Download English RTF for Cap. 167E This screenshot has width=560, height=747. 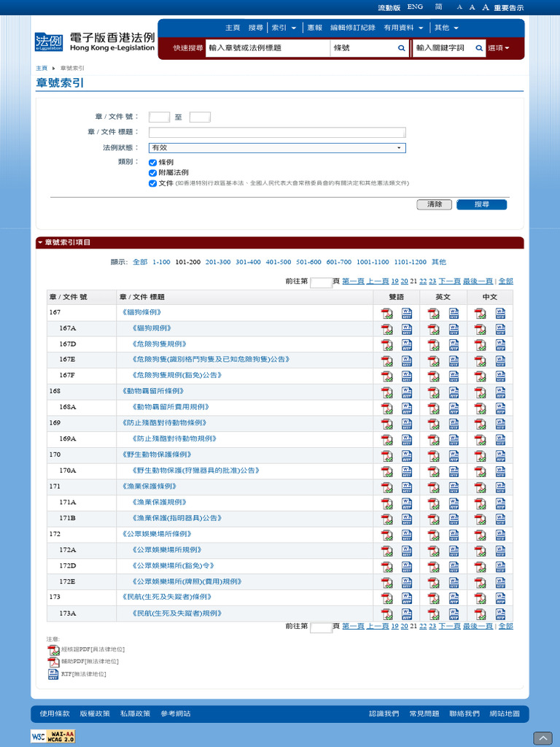click(x=454, y=360)
